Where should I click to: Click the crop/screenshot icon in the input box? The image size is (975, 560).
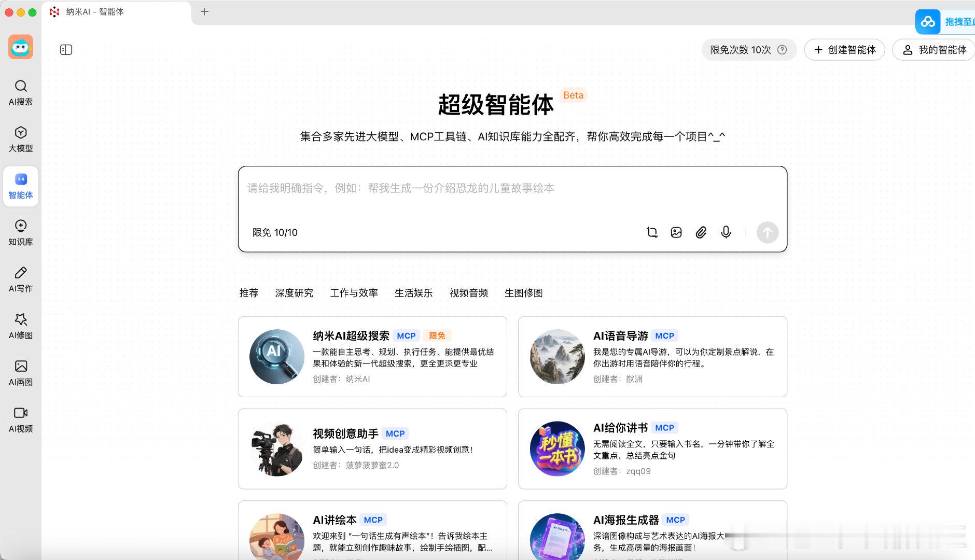click(x=652, y=232)
